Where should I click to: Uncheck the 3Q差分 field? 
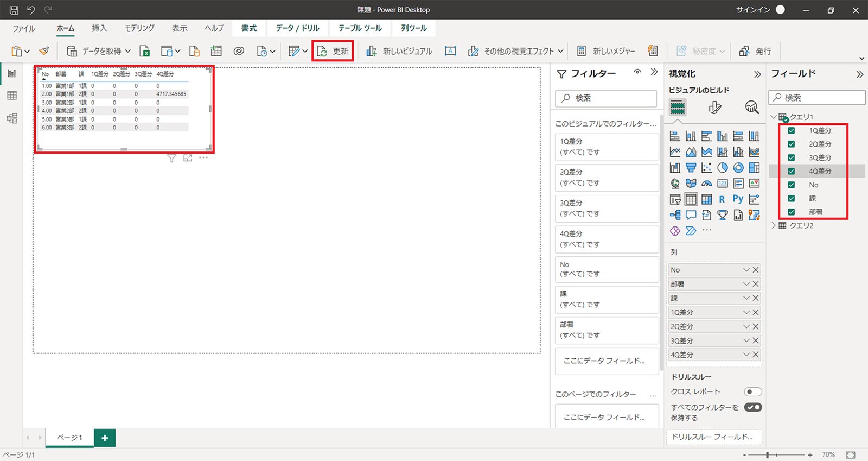[x=792, y=157]
